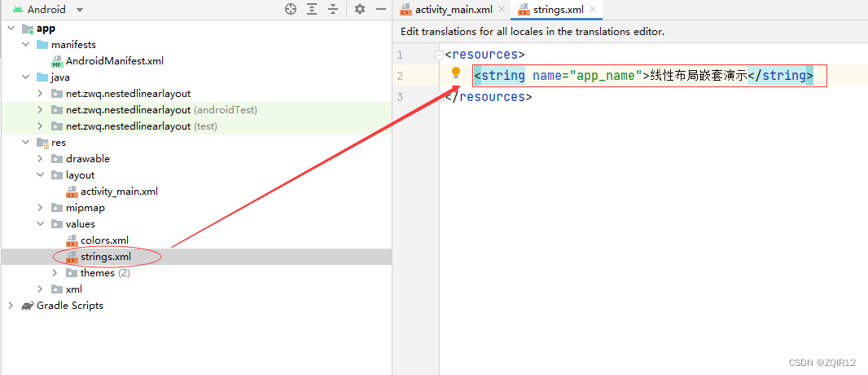The image size is (868, 375).
Task: Close the strings.xml tab
Action: tap(594, 10)
